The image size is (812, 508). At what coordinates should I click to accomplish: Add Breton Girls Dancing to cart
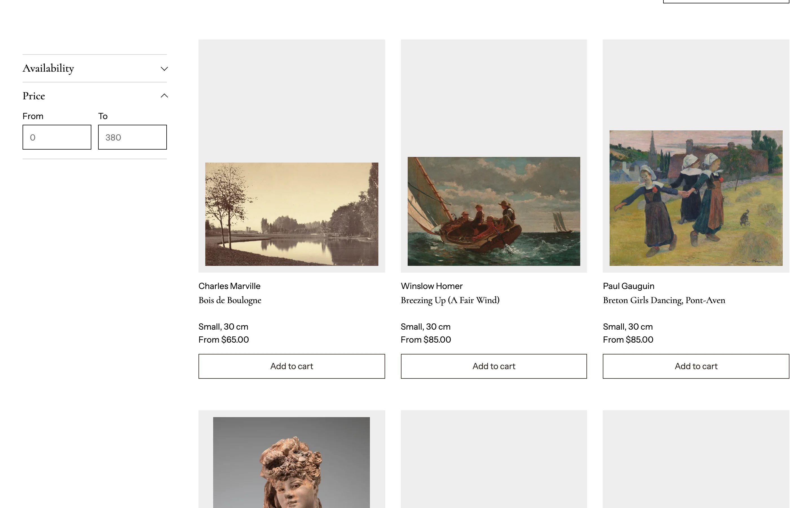pos(696,366)
